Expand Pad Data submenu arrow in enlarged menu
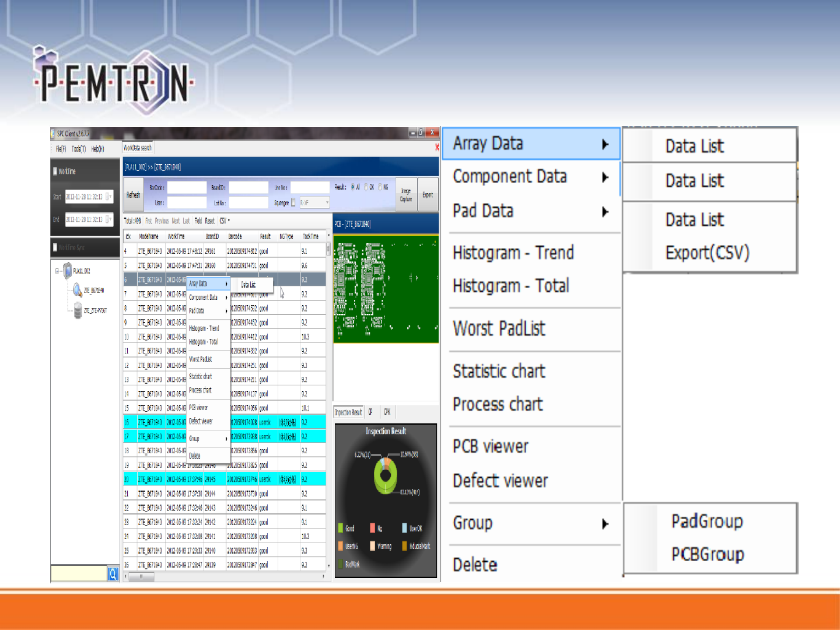Image resolution: width=840 pixels, height=630 pixels. pyautogui.click(x=605, y=212)
